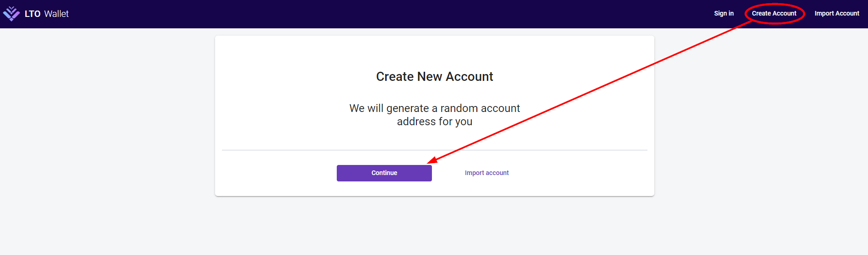Go to Import Account in header bar
Screen dimensions: 868x255
[x=836, y=13]
